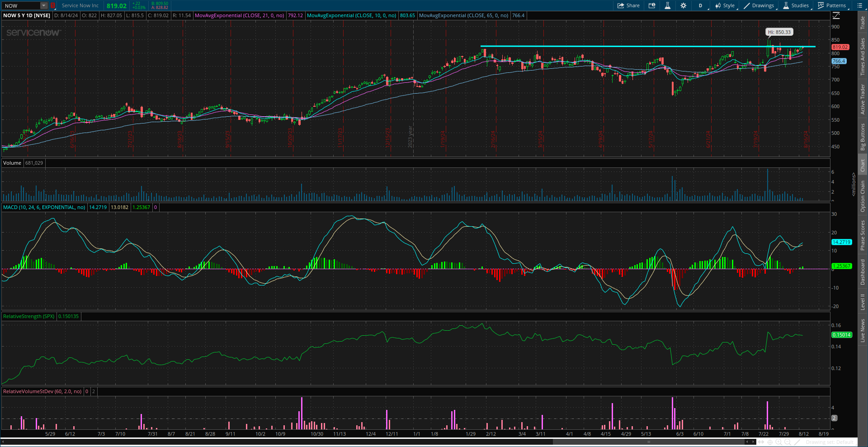Select the Trade sidebar tab

pos(863,23)
